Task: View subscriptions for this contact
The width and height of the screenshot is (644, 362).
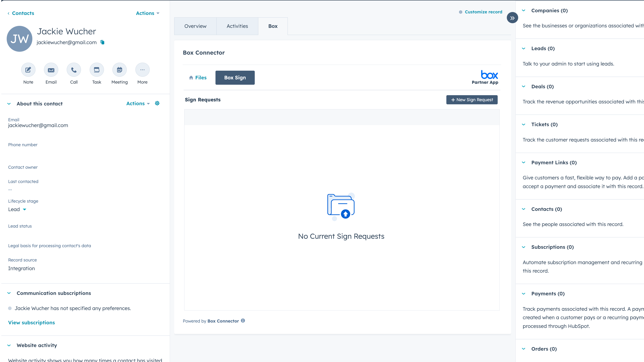Action: click(31, 322)
